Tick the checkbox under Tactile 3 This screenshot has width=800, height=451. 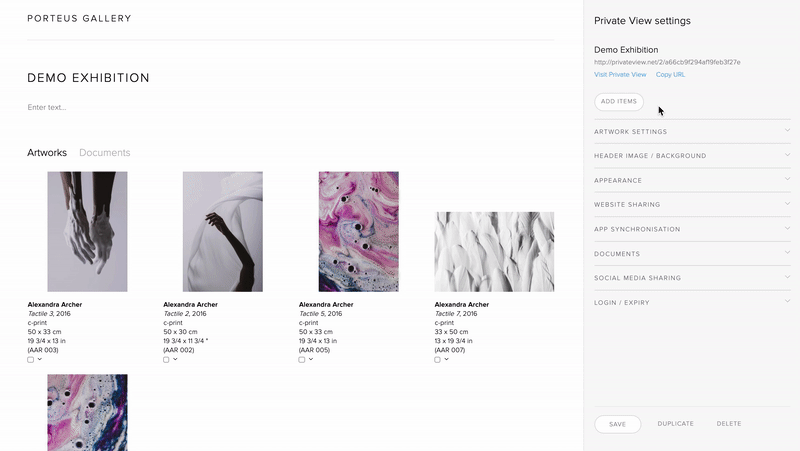coord(31,360)
